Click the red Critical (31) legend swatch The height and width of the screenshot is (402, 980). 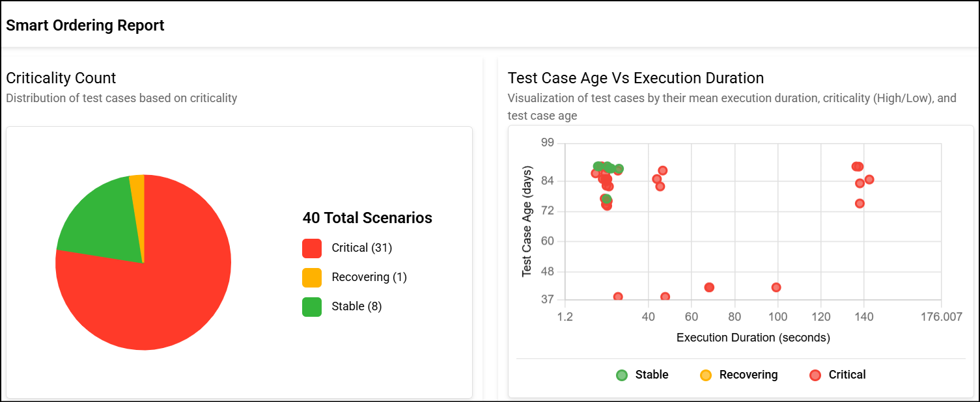[x=312, y=248]
